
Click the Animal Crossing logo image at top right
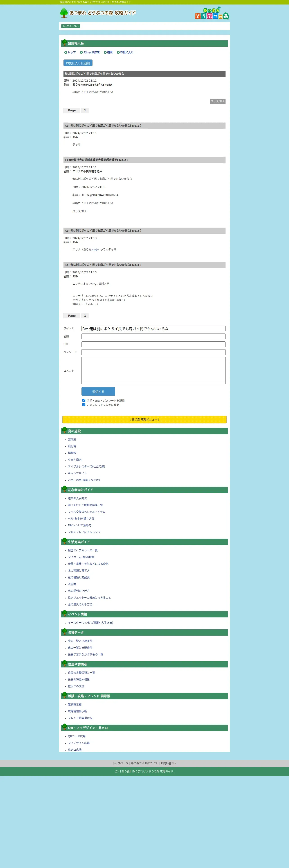(x=212, y=13)
